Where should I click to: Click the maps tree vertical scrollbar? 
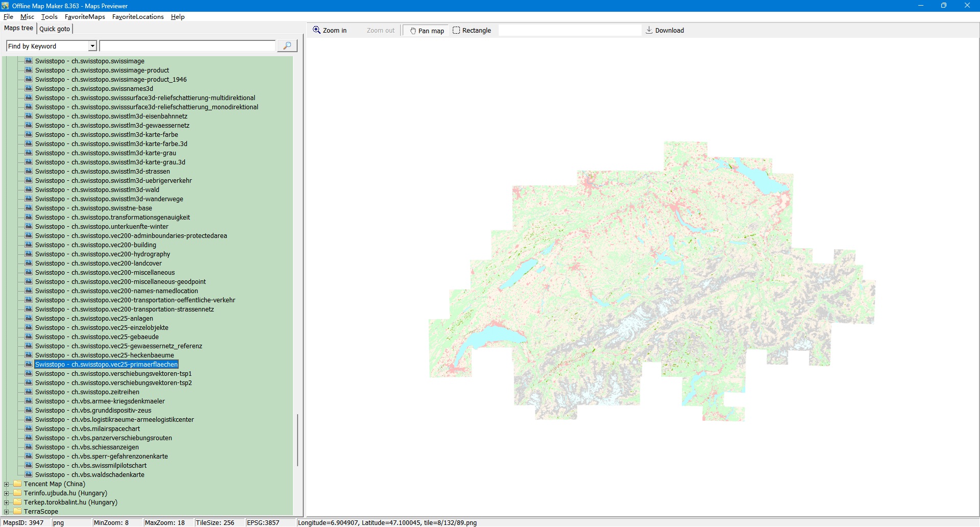point(298,439)
